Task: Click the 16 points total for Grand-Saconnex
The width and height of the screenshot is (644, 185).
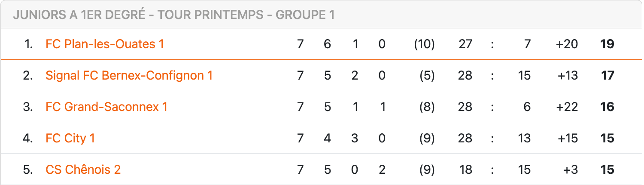Action: click(607, 107)
